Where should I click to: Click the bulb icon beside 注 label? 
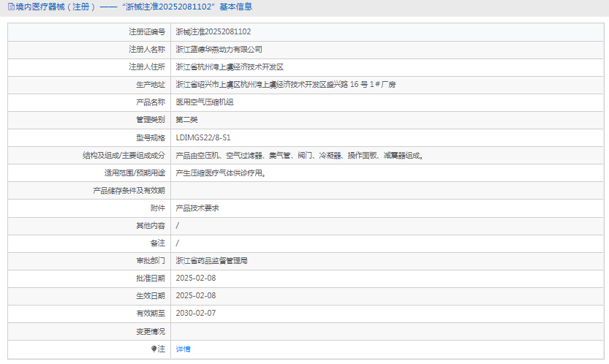pyautogui.click(x=154, y=349)
